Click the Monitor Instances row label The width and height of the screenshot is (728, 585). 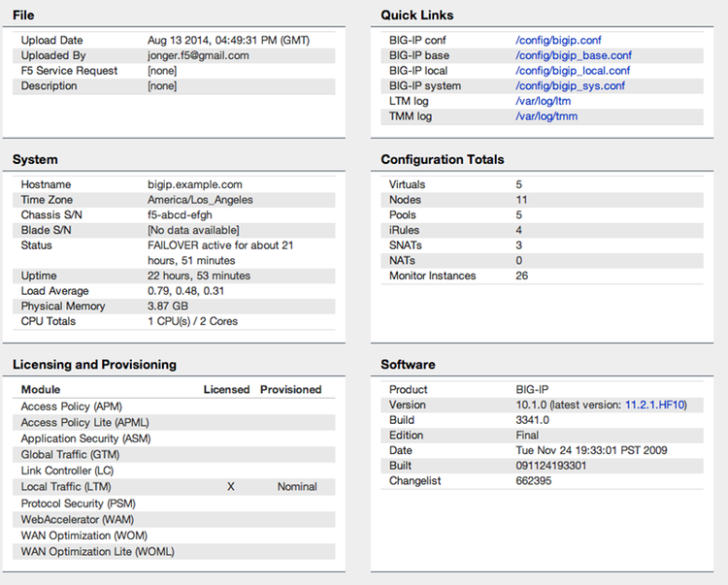pyautogui.click(x=432, y=276)
